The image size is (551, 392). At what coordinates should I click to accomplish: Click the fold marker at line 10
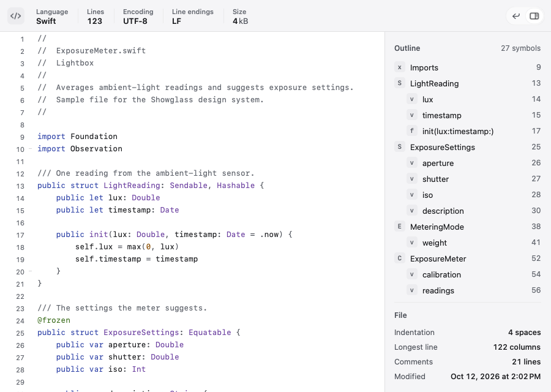coord(30,149)
